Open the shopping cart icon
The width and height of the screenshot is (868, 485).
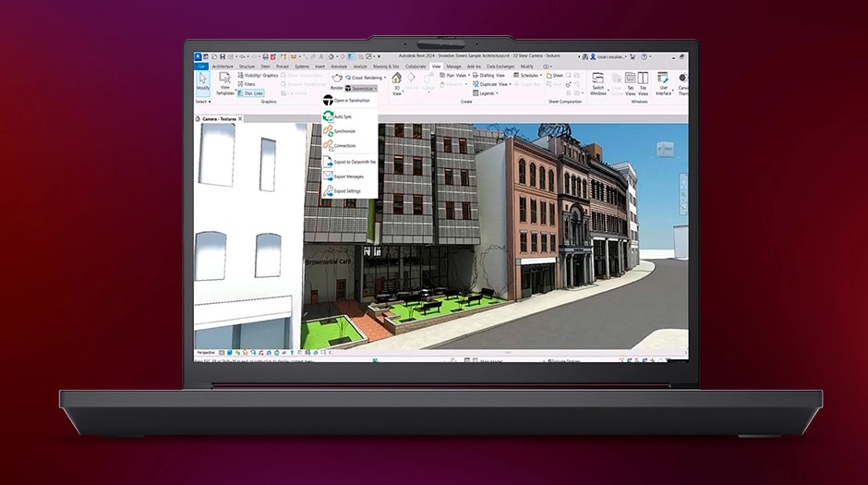coord(633,56)
